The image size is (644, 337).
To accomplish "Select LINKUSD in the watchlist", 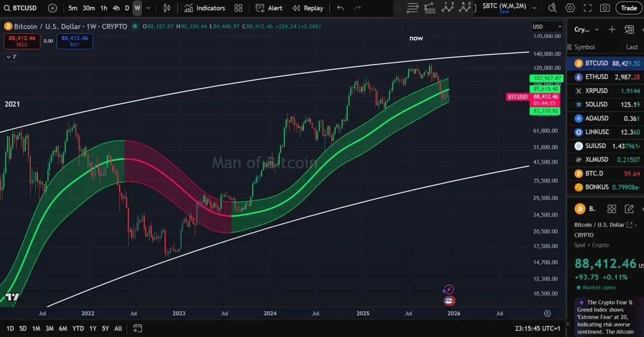I will [x=605, y=132].
